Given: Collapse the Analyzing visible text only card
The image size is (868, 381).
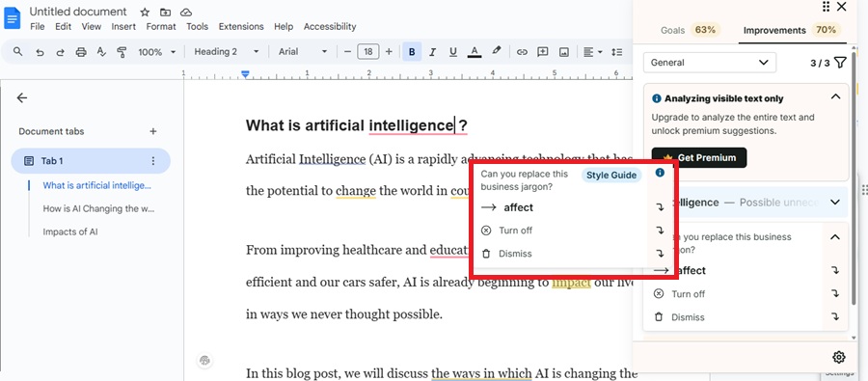Looking at the screenshot, I should (835, 96).
